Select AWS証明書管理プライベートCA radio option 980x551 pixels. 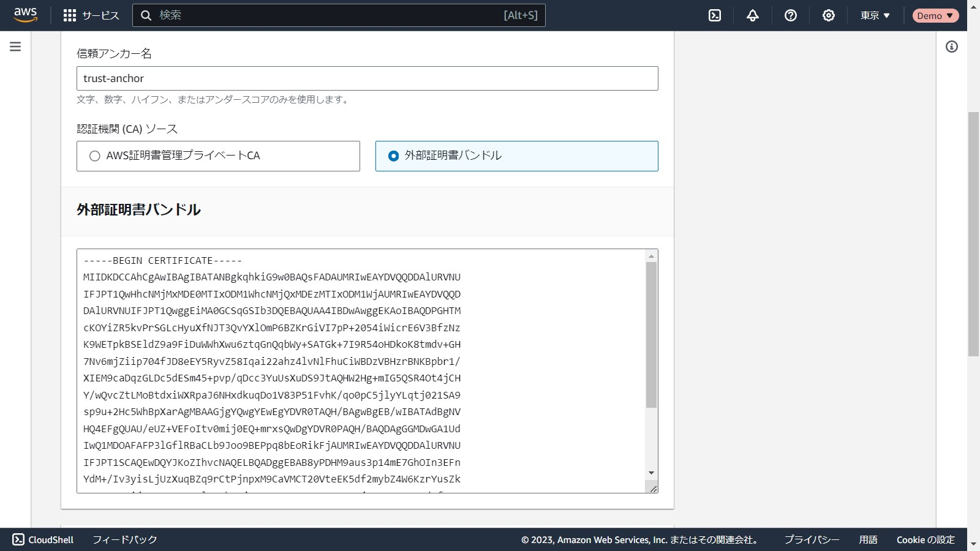tap(95, 156)
